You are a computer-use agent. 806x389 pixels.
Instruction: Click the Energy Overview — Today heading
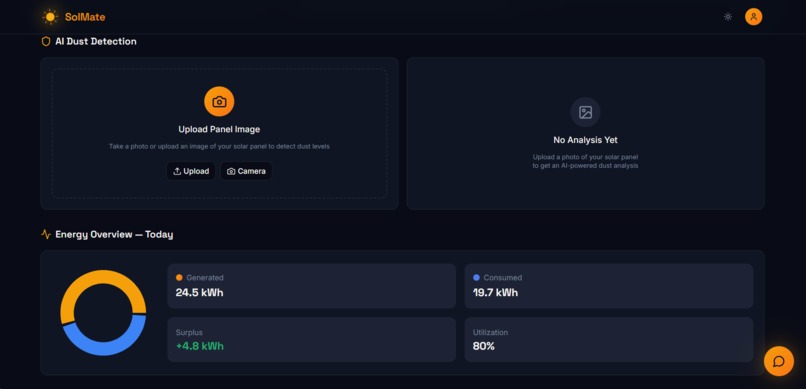(114, 234)
